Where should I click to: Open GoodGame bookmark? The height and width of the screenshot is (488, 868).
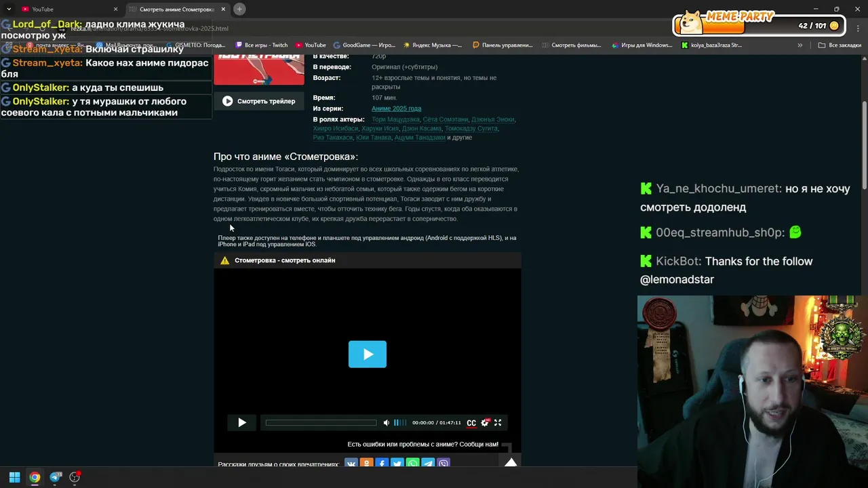tap(365, 45)
